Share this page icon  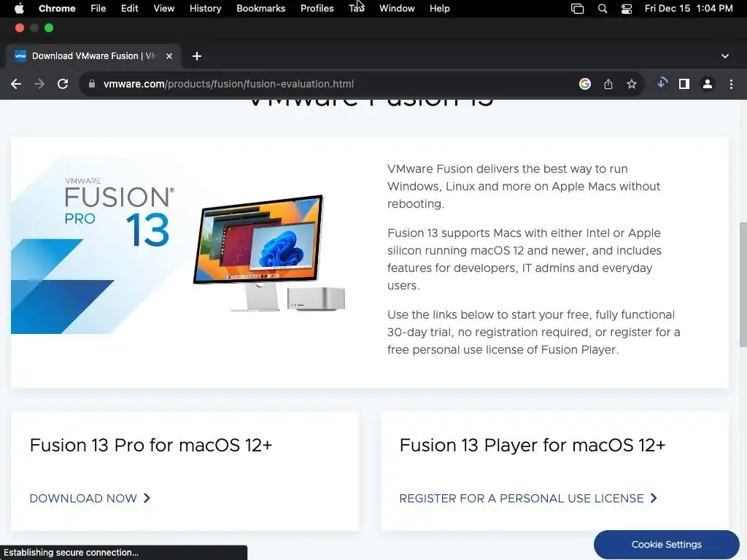point(608,84)
